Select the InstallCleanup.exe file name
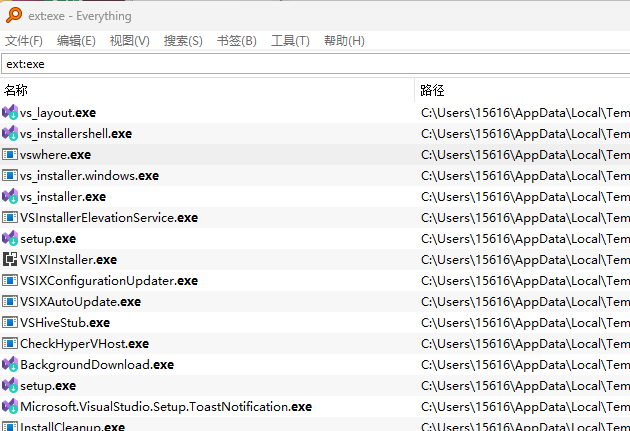 click(x=72, y=427)
